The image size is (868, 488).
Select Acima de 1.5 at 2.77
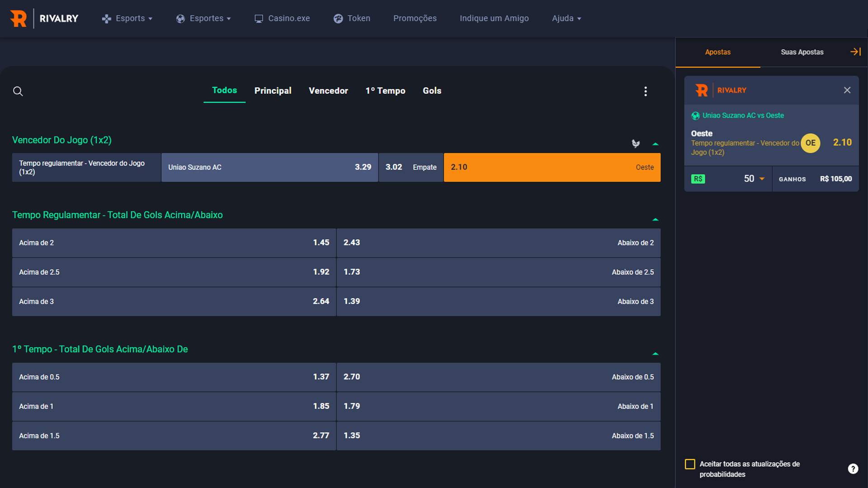(x=174, y=436)
